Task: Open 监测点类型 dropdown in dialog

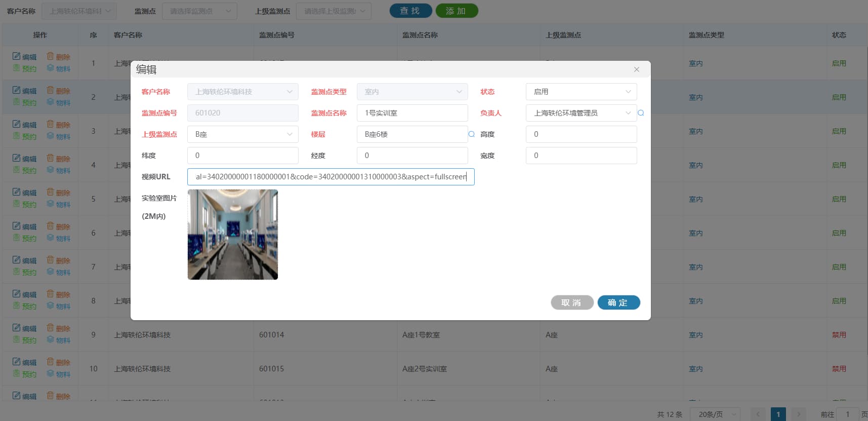Action: coord(412,92)
